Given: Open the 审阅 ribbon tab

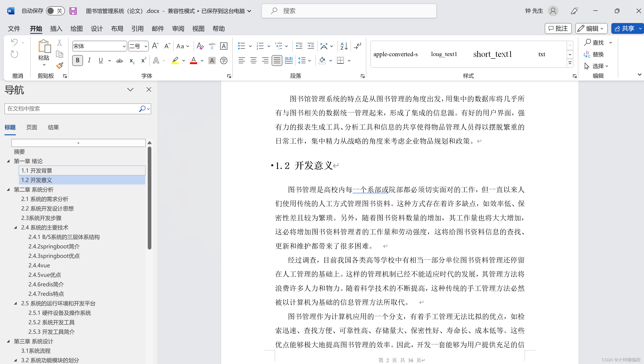Looking at the screenshot, I should [x=178, y=28].
